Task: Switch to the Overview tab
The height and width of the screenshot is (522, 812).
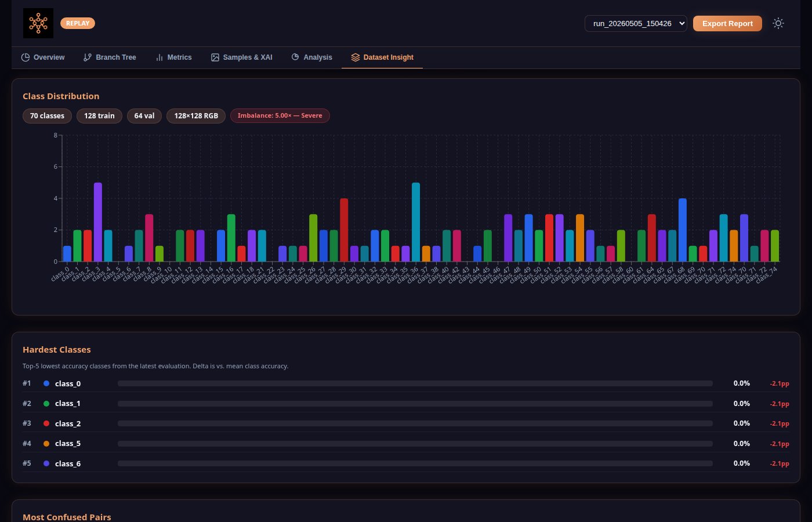Action: 43,57
